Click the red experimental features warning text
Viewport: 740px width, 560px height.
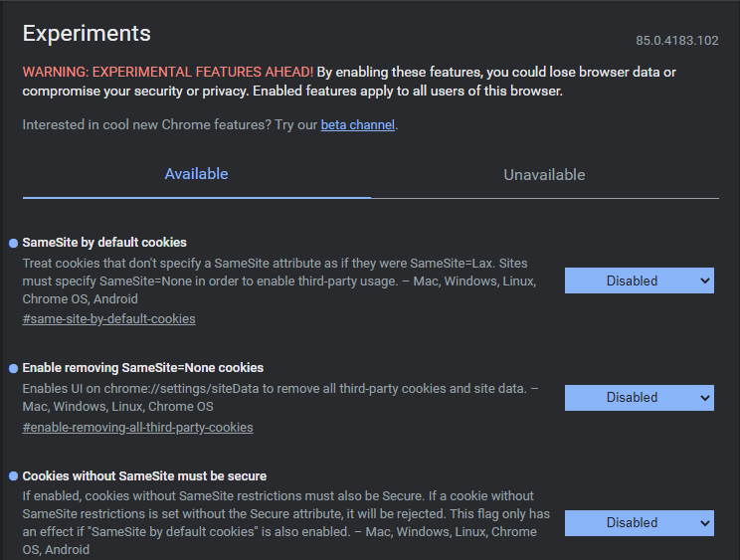click(168, 73)
